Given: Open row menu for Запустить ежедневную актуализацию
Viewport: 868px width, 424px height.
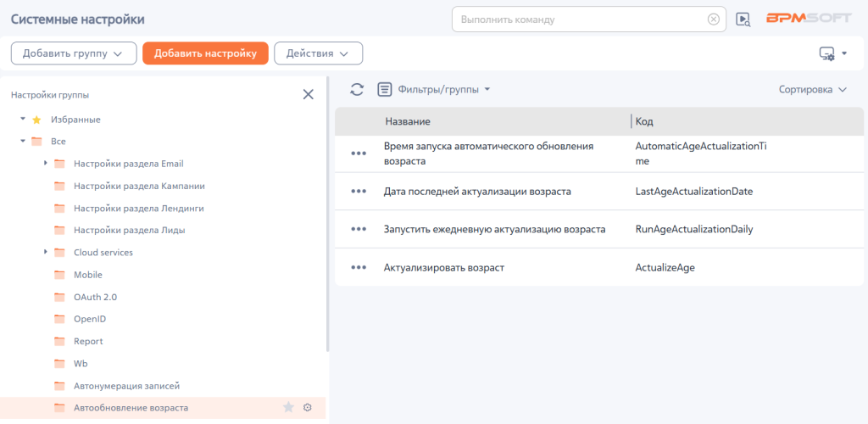Looking at the screenshot, I should (359, 229).
